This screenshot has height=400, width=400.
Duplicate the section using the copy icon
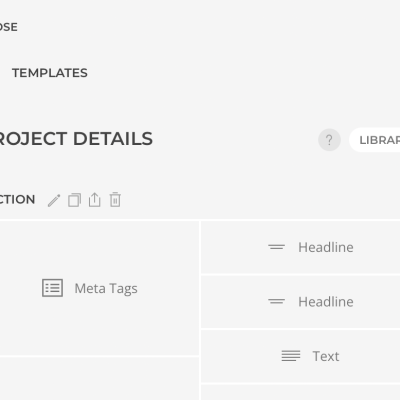tap(74, 200)
